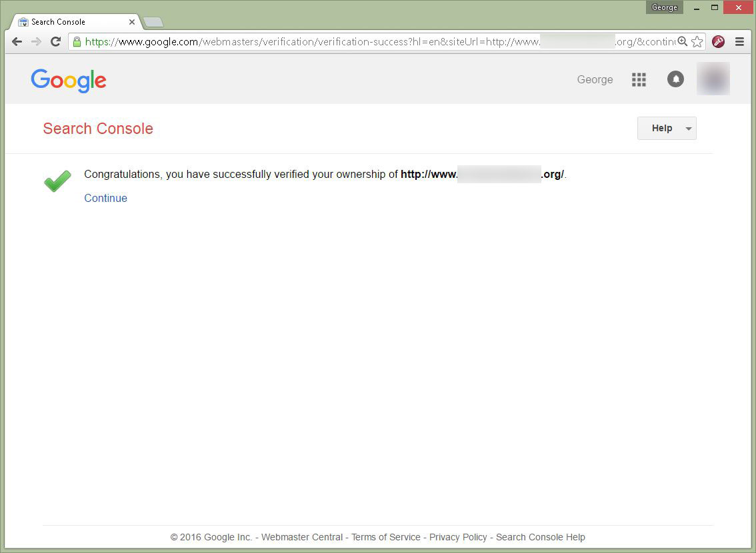Click the George profile button in title bar
The width and height of the screenshot is (756, 553).
point(665,7)
